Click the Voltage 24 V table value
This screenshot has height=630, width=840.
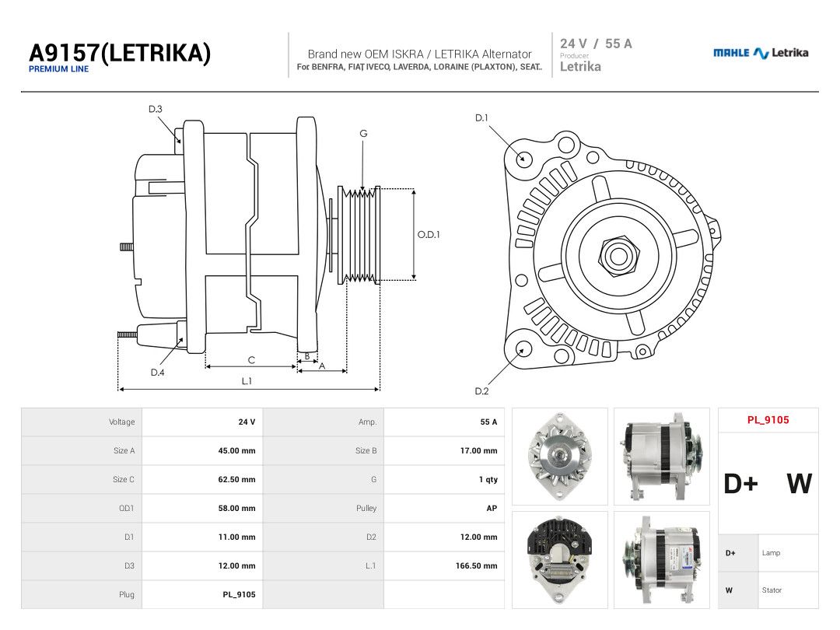pos(247,422)
